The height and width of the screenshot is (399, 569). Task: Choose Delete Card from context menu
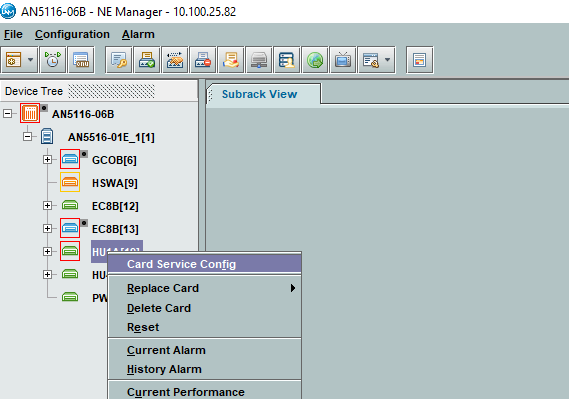(205, 308)
